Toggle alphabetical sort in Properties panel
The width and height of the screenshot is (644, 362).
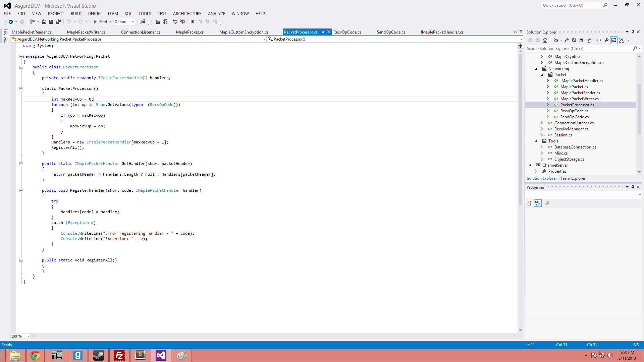coord(538,203)
